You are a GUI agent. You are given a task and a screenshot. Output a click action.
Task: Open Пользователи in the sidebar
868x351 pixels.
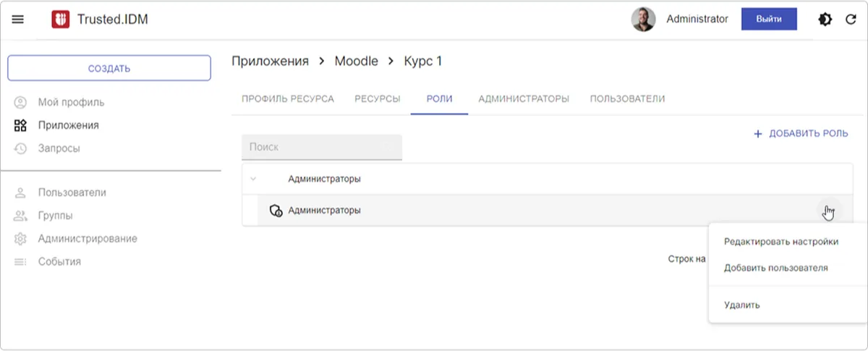pos(72,193)
